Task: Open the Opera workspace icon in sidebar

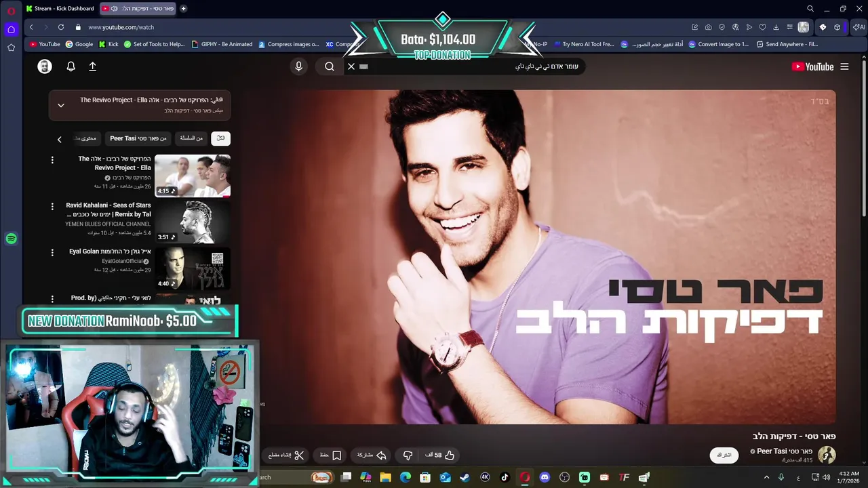Action: click(11, 29)
